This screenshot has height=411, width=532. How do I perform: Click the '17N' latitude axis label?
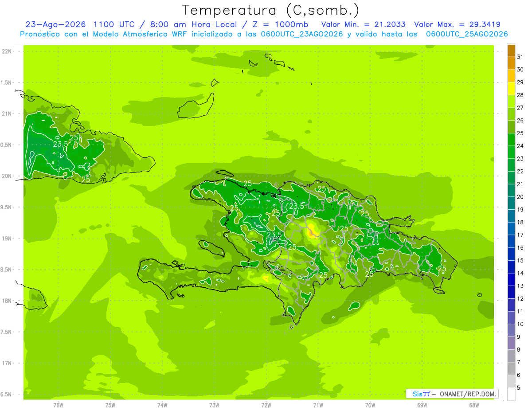[x=7, y=363]
